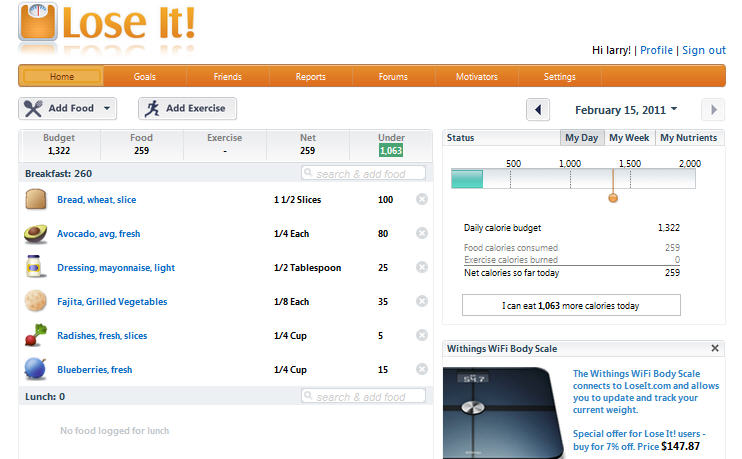Screen dimensions: 742x459
Task: Click the blueberry food icon
Action: click(35, 369)
